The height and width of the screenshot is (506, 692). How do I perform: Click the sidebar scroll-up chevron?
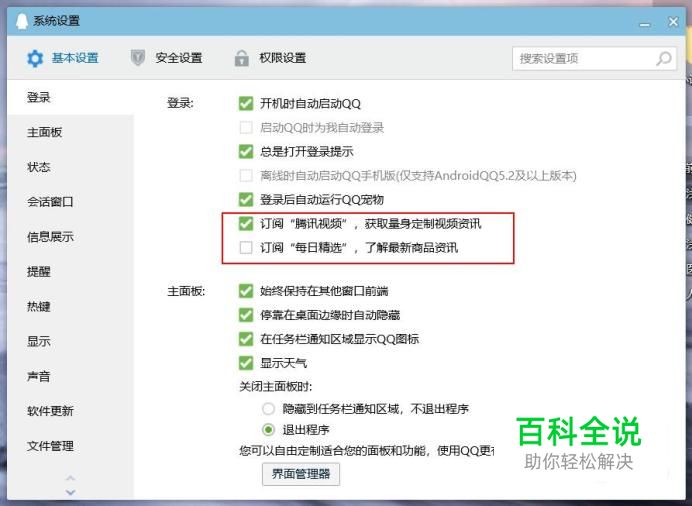pos(71,478)
